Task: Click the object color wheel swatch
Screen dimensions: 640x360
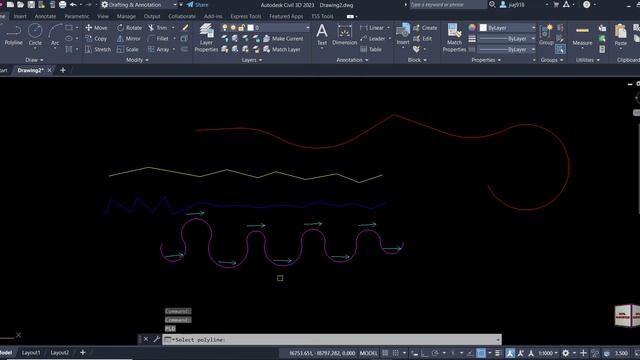Action: (472, 28)
